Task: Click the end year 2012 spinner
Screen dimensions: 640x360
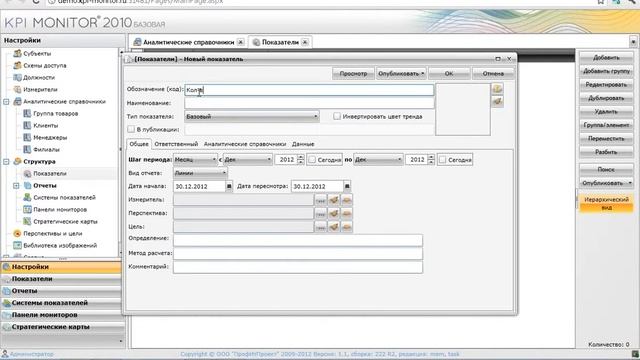Action: (x=431, y=160)
